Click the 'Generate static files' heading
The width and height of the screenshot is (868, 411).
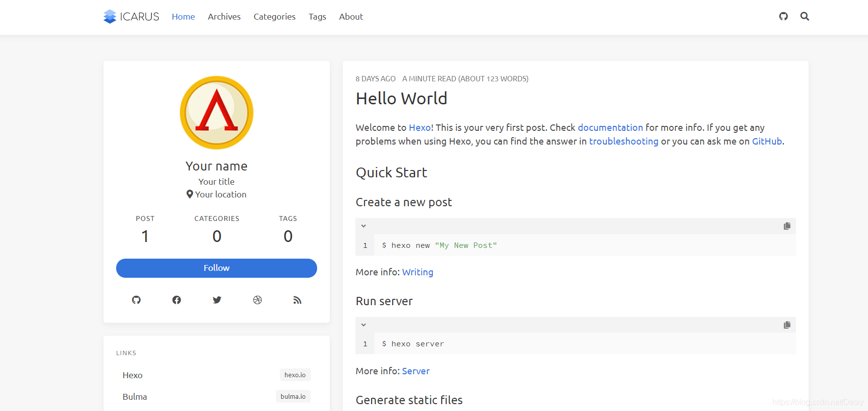(x=409, y=400)
